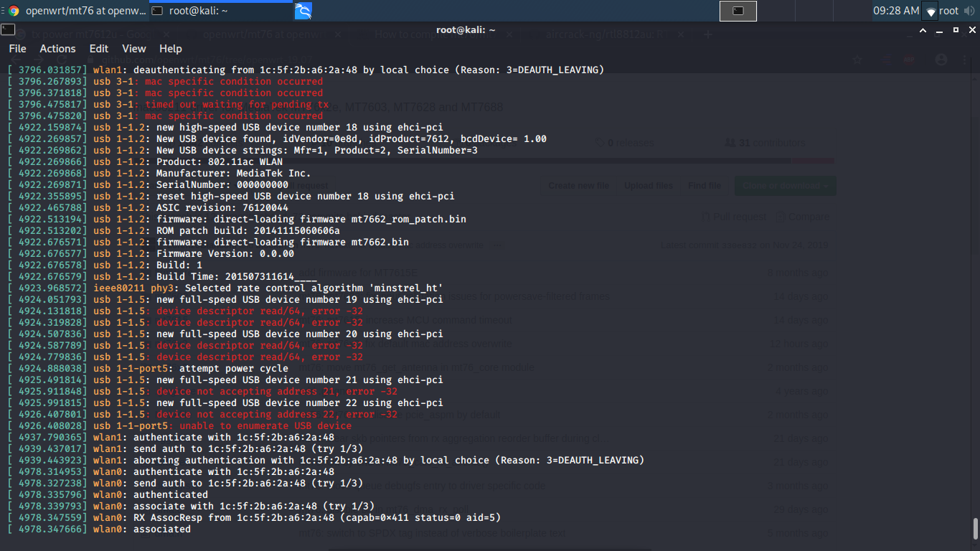Click the Wi-Fi icon in the system tray
This screenshot has width=980, height=551.
coord(930,11)
